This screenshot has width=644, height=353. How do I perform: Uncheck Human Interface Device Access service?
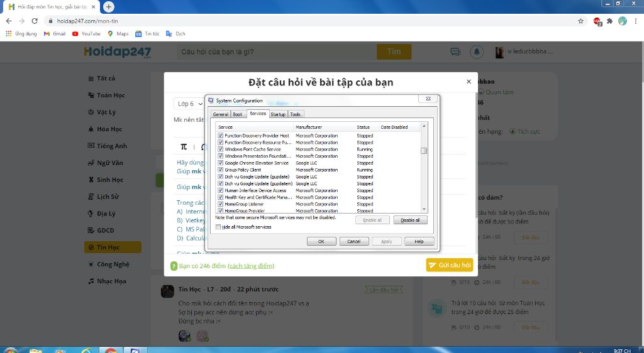[x=221, y=191]
